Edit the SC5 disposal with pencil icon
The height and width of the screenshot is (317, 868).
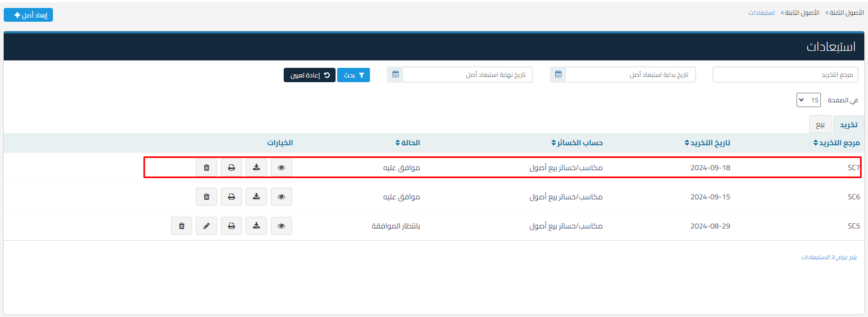(206, 226)
